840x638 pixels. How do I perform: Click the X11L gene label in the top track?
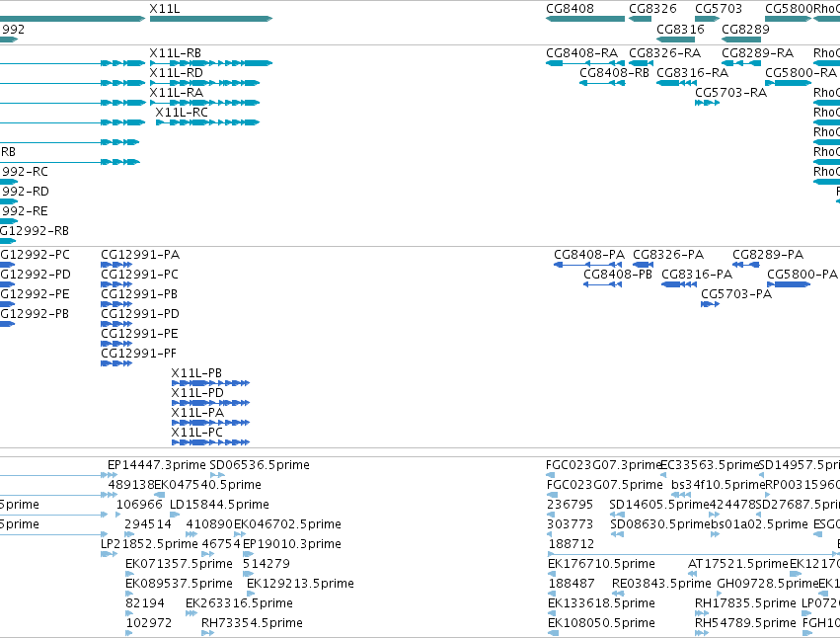[165, 9]
